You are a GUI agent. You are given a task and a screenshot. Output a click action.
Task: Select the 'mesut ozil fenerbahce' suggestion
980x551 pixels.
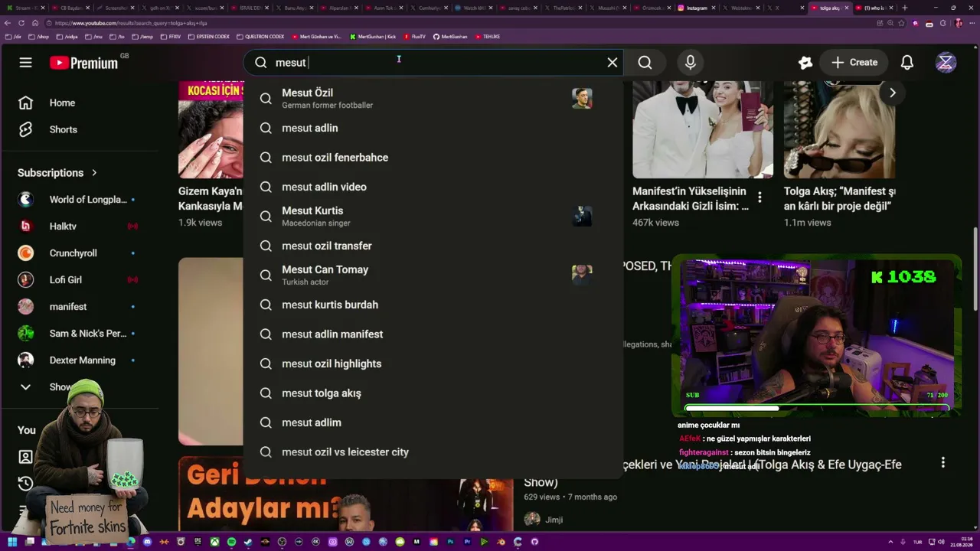[433, 158]
